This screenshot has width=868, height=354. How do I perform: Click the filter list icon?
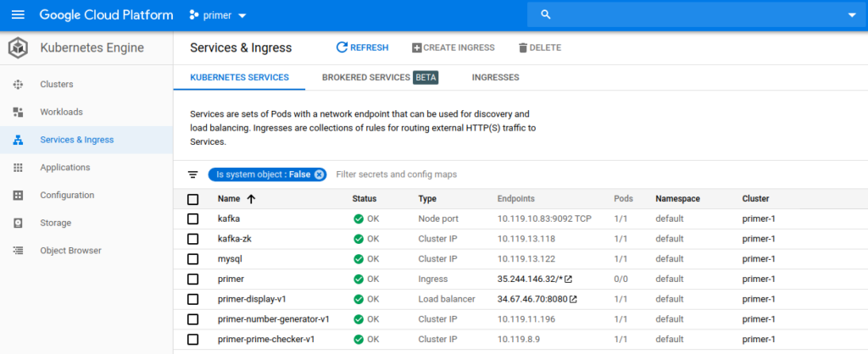pyautogui.click(x=192, y=174)
